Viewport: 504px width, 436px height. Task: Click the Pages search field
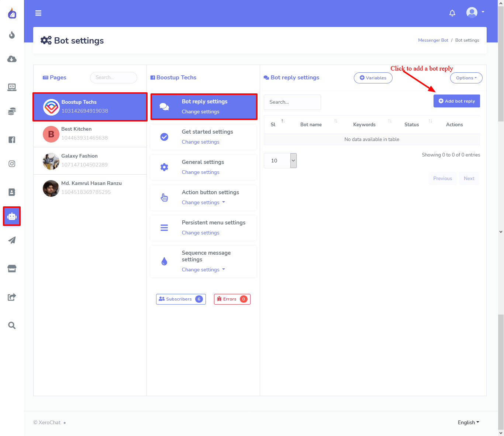(114, 78)
